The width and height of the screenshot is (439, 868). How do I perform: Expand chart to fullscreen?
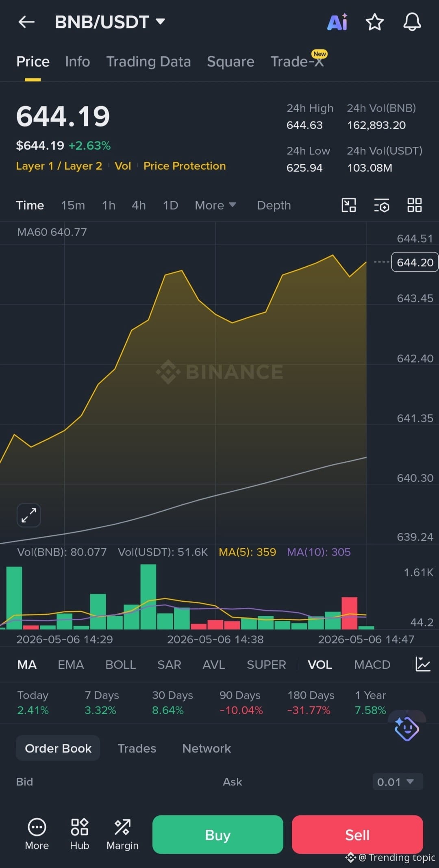coord(29,515)
